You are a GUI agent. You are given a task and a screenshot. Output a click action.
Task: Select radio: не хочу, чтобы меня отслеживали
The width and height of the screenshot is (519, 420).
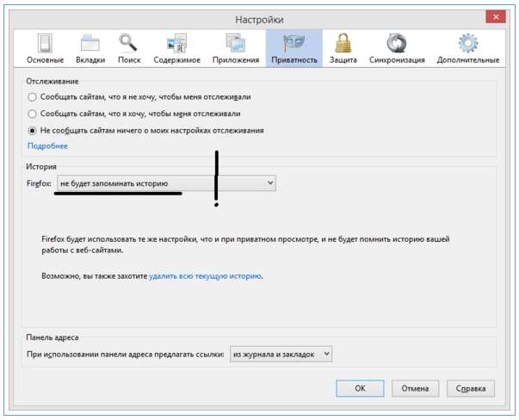coord(33,97)
